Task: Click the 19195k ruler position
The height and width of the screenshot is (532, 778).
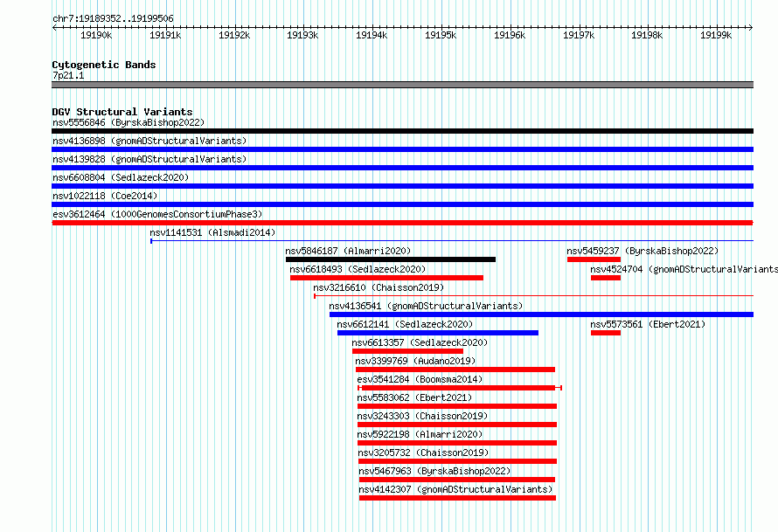Action: pyautogui.click(x=441, y=35)
